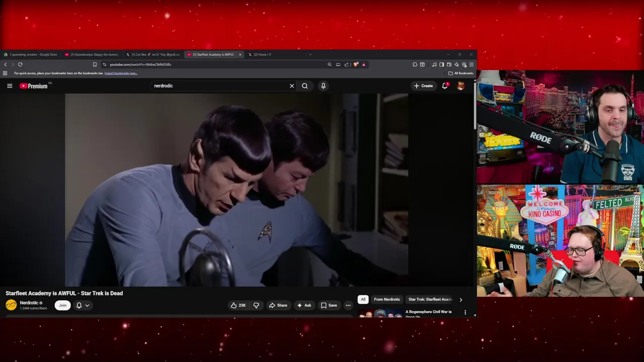Expand notification options next to bell

pos(87,305)
